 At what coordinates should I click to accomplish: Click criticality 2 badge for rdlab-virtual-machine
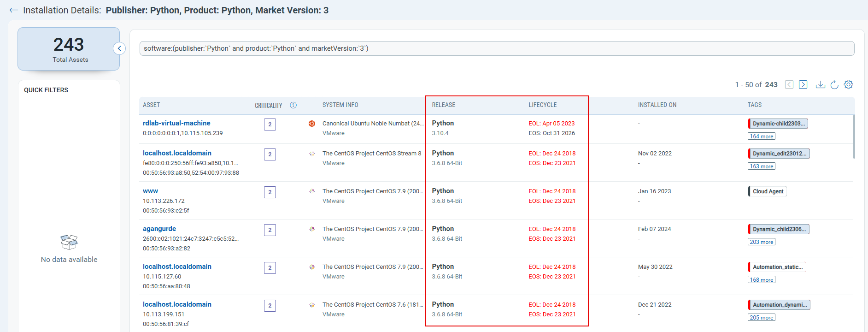(x=270, y=125)
